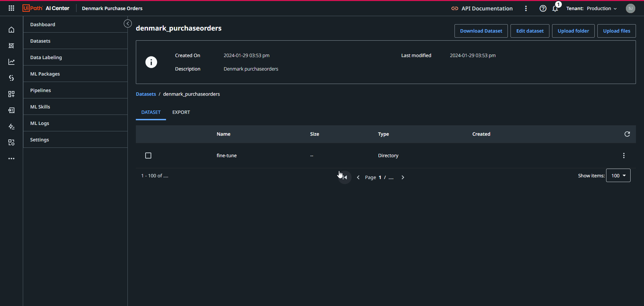Image resolution: width=644 pixels, height=306 pixels.
Task: Open the ML Packages grid-plus icon
Action: point(11,94)
